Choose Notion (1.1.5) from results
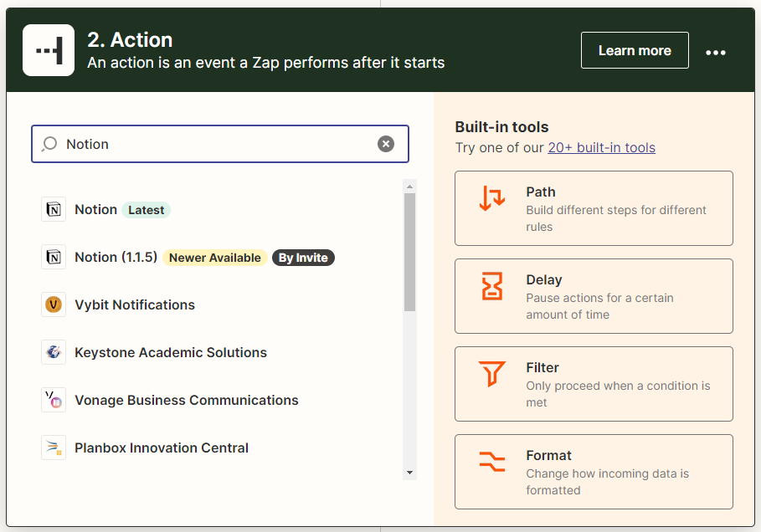The image size is (761, 532). click(x=219, y=257)
